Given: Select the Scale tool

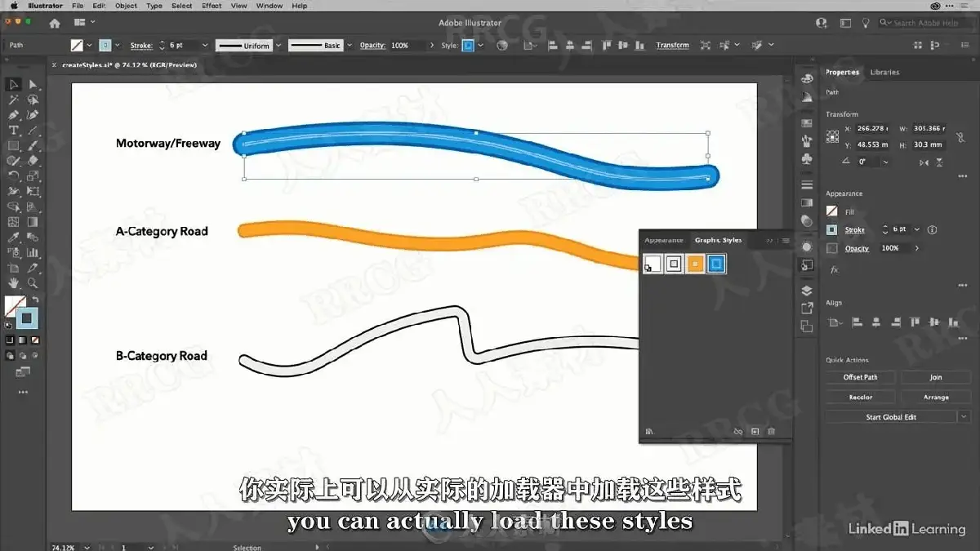Looking at the screenshot, I should pyautogui.click(x=33, y=176).
